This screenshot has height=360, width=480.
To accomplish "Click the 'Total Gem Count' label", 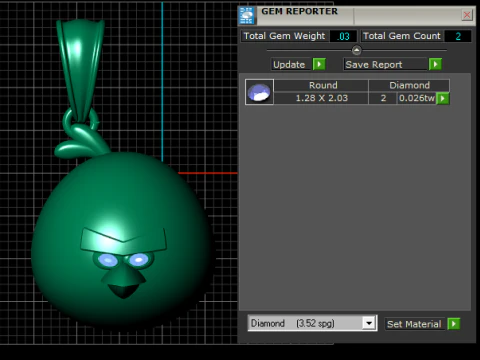I will (402, 36).
